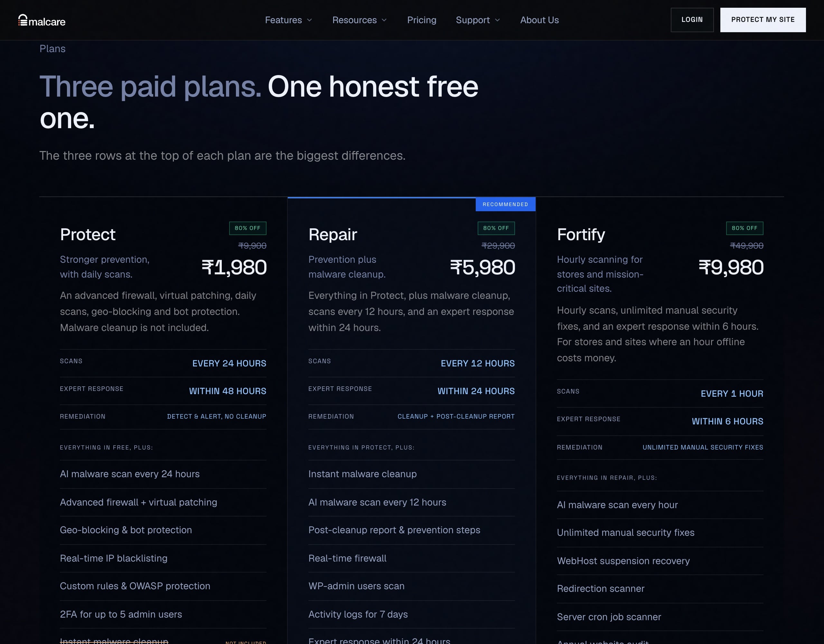Click the ₹9,980 Fortify price
This screenshot has width=824, height=644.
click(x=731, y=267)
